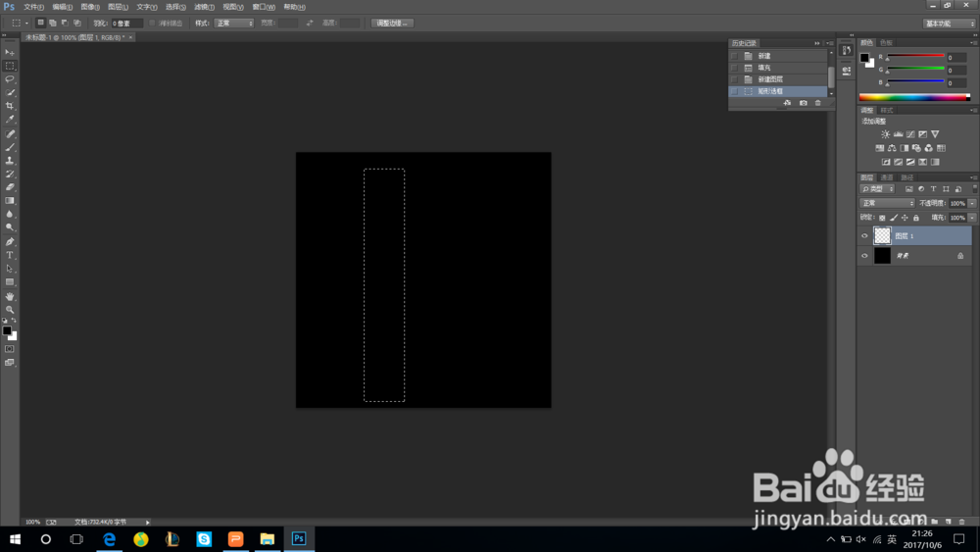Open the History panel flyout menu

(830, 43)
